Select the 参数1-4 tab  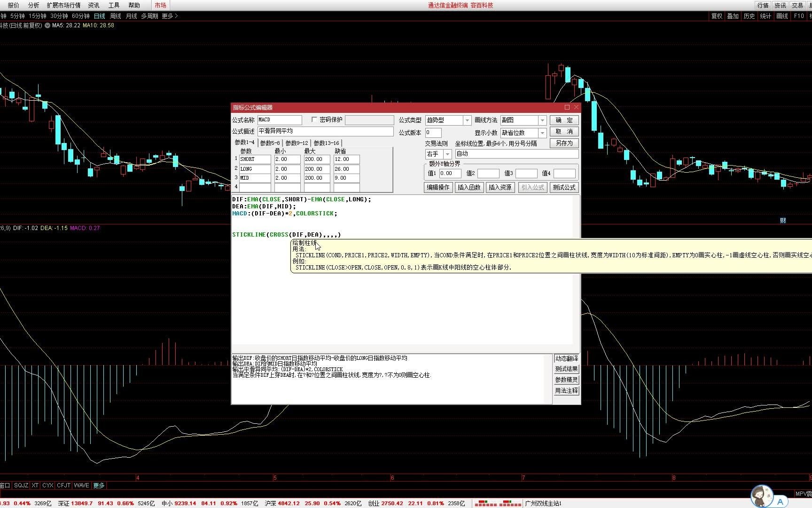(244, 143)
